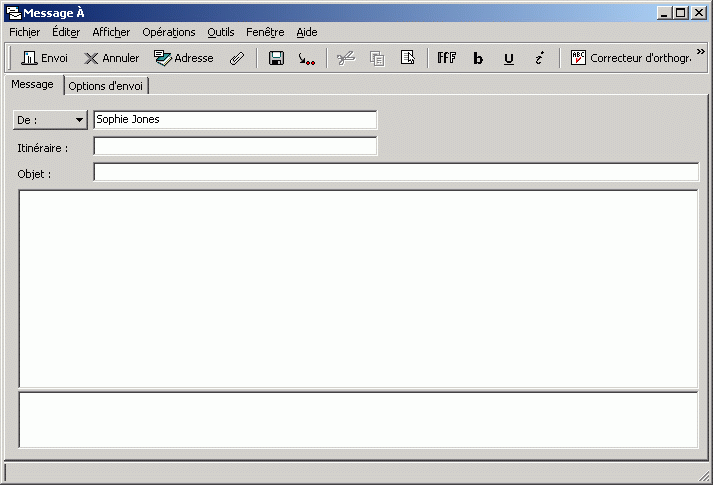This screenshot has height=485, width=713.
Task: Expand the toolbar overflow chevron
Action: tap(701, 51)
